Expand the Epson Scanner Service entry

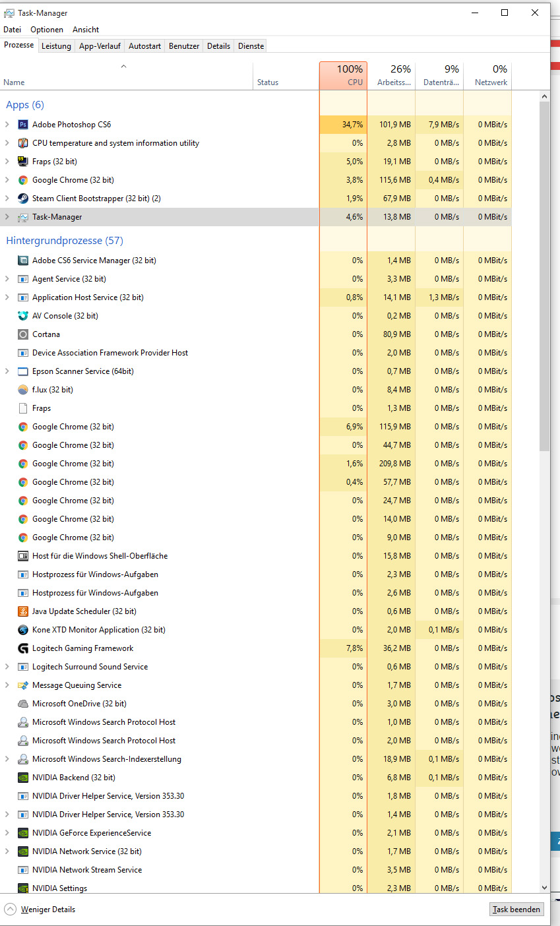point(7,371)
